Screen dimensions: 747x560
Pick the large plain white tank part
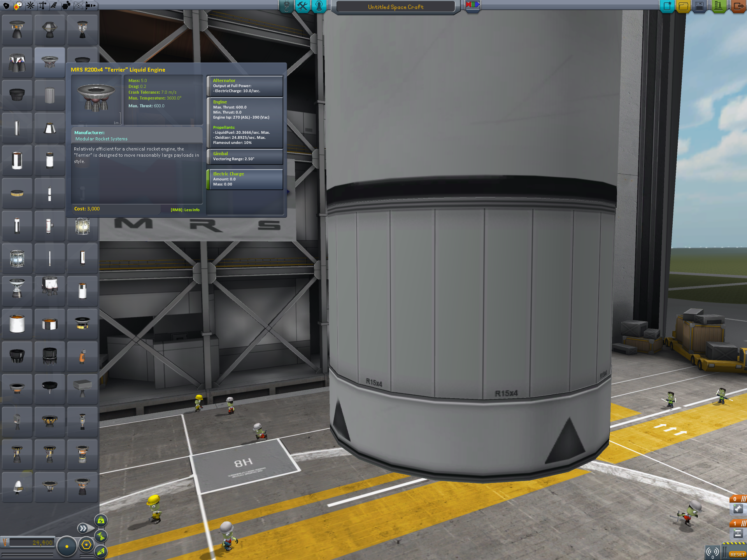coord(17,324)
